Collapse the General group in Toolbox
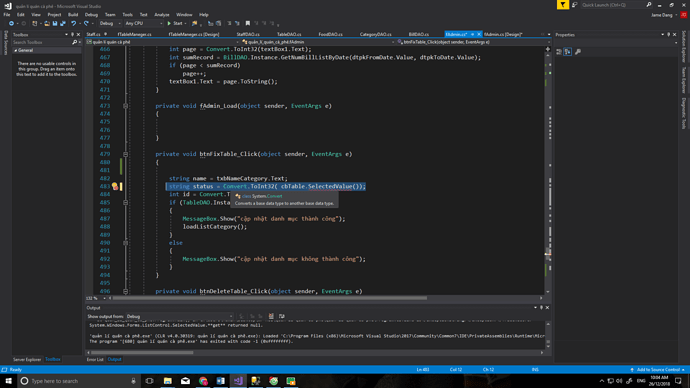690x388 pixels. point(15,51)
